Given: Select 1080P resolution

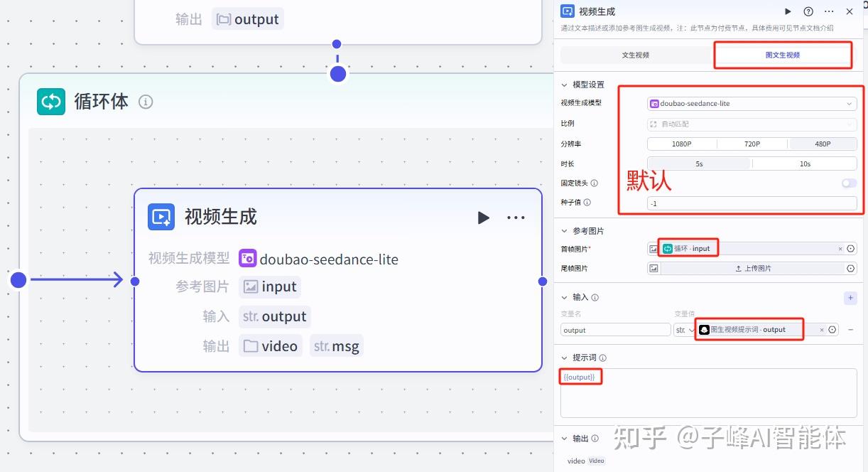Looking at the screenshot, I should [x=681, y=144].
